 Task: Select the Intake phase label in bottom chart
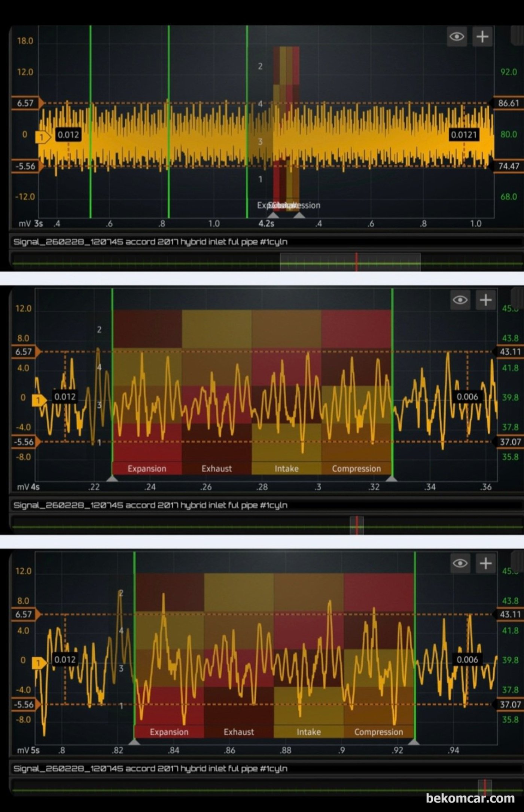tap(308, 732)
